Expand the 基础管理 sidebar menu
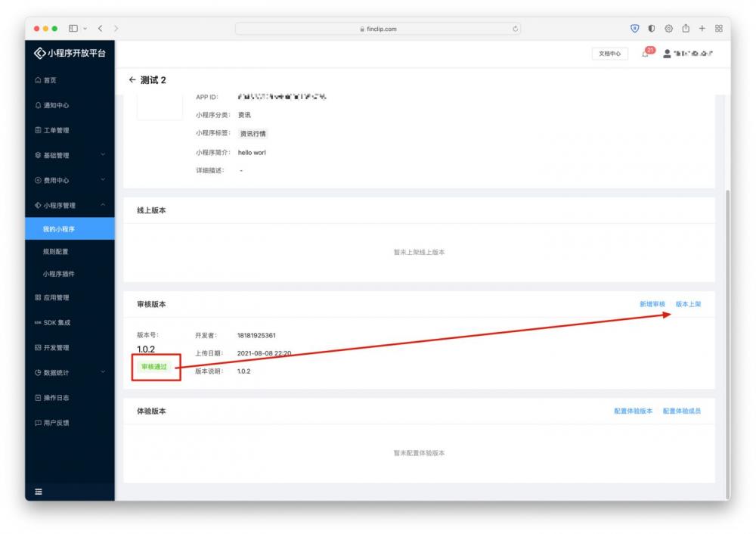 70,155
